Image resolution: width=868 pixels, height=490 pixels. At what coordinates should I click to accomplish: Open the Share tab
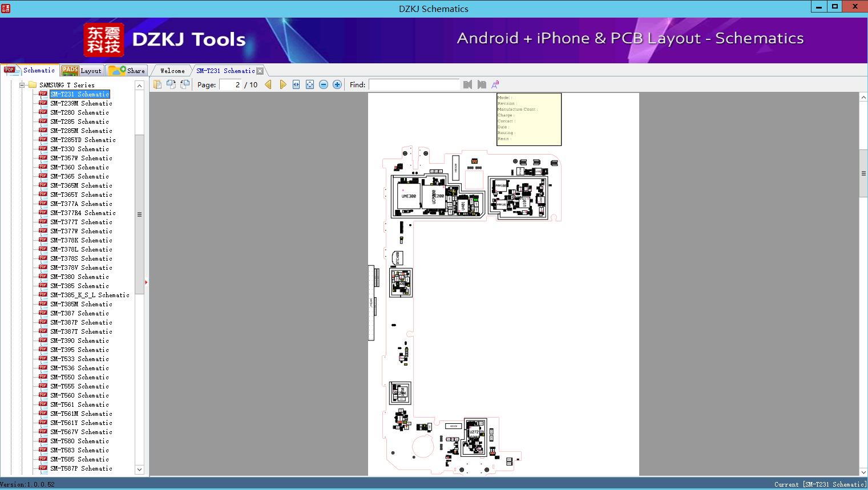pos(127,71)
